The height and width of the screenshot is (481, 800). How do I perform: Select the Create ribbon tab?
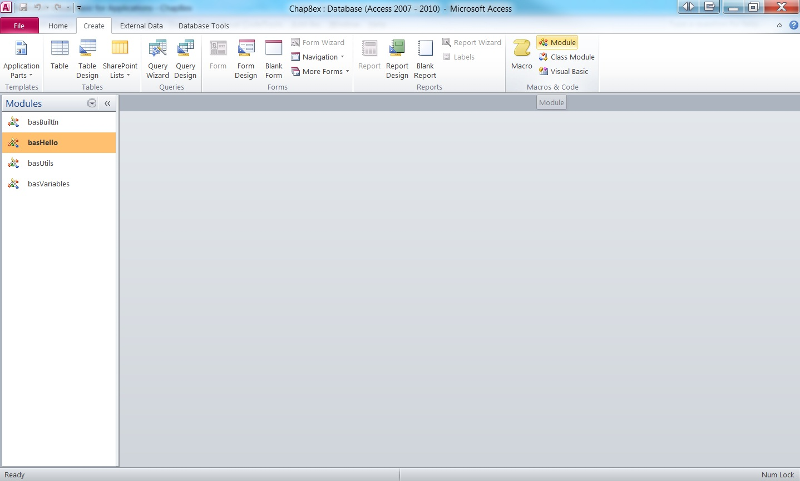point(94,26)
